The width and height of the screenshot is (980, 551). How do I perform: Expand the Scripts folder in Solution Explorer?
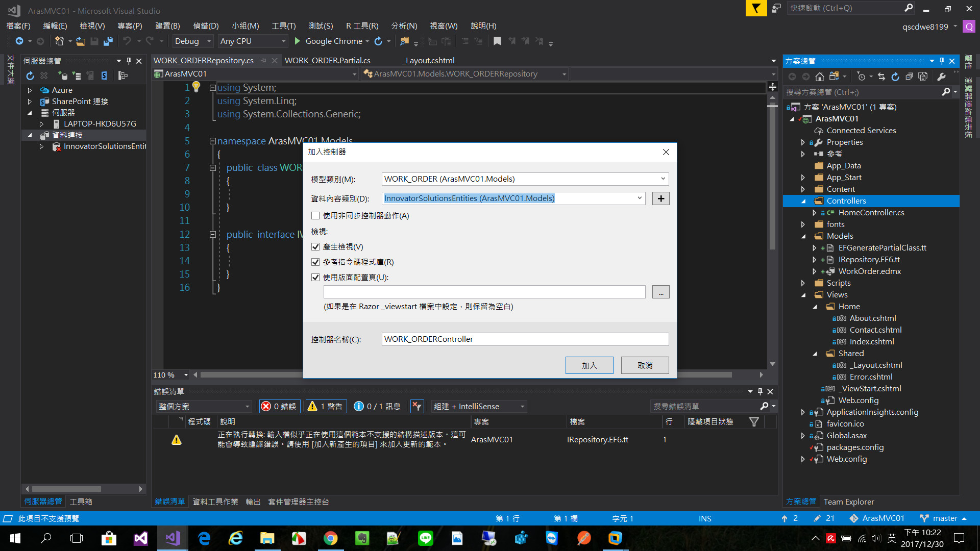(803, 283)
